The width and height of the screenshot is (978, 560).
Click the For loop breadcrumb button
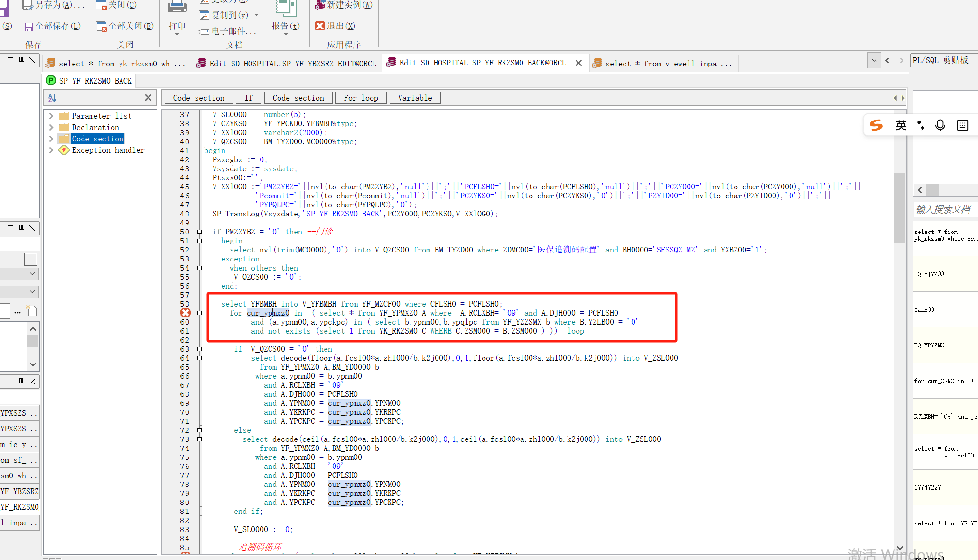361,98
